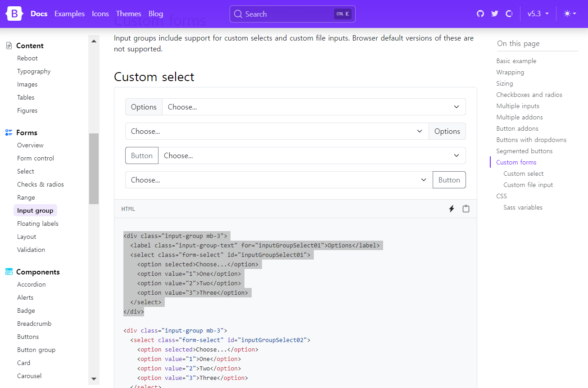
Task: Open Floating labels in sidebar
Action: (x=38, y=224)
